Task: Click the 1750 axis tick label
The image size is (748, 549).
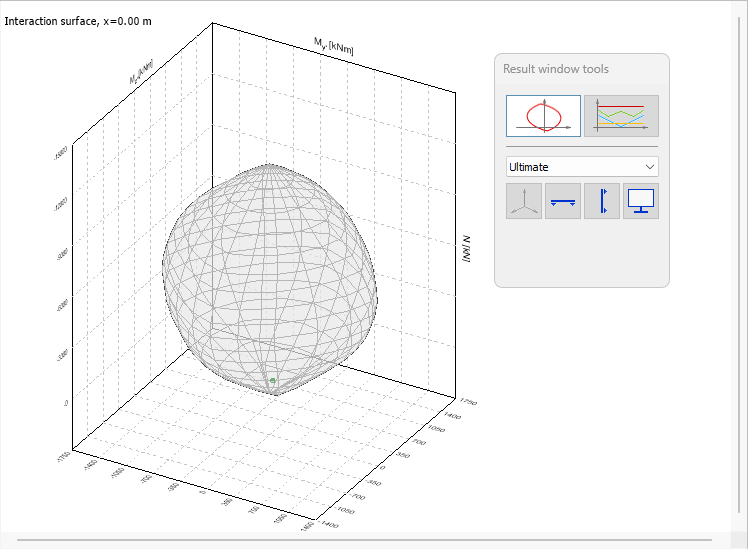Action: 468,403
